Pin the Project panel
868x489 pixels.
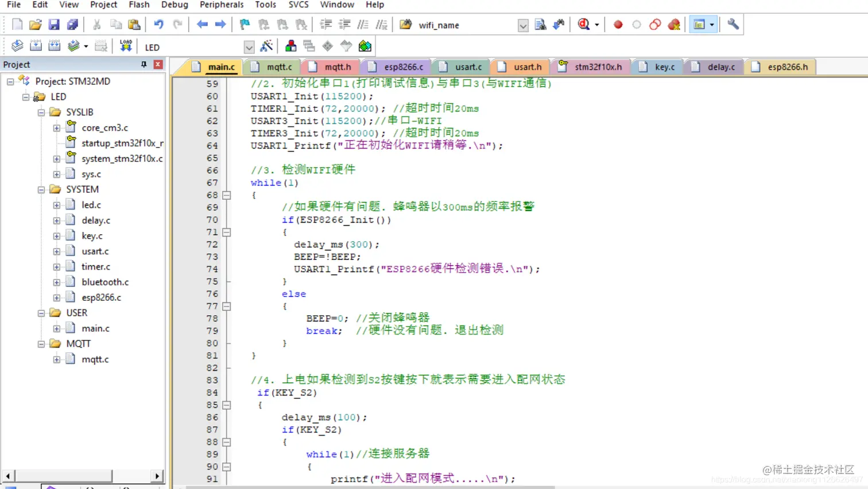(x=144, y=64)
